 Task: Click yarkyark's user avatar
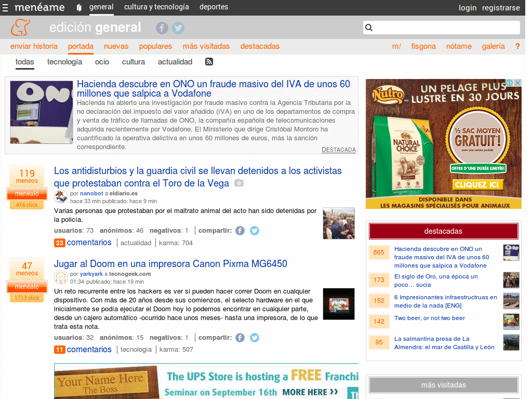tap(61, 277)
